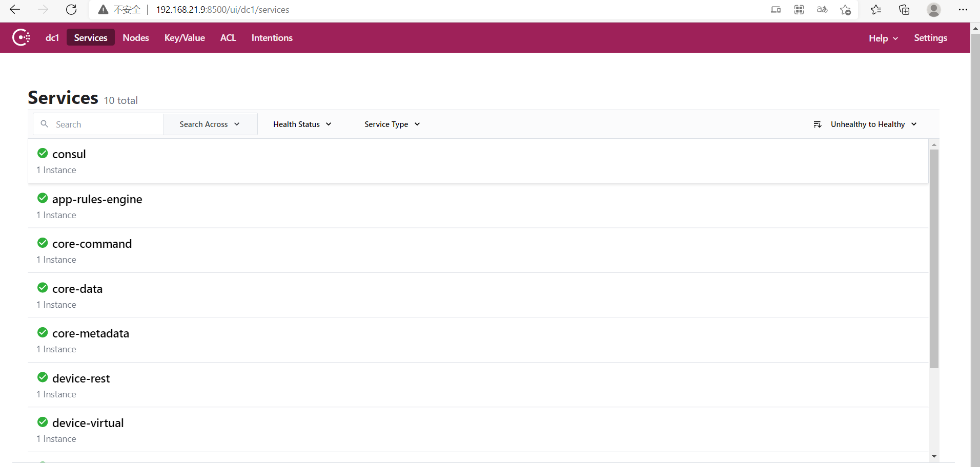This screenshot has width=980, height=467.
Task: Click the not-secure warning triangle icon
Action: click(103, 10)
